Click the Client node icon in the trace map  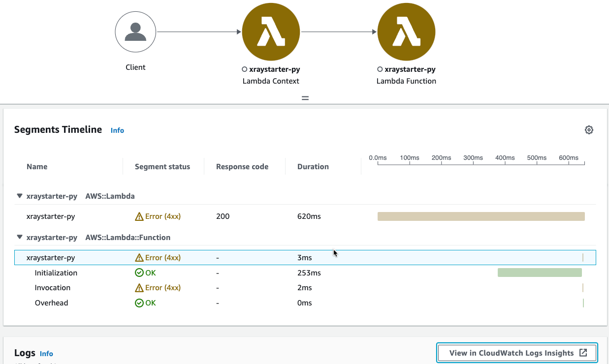135,32
